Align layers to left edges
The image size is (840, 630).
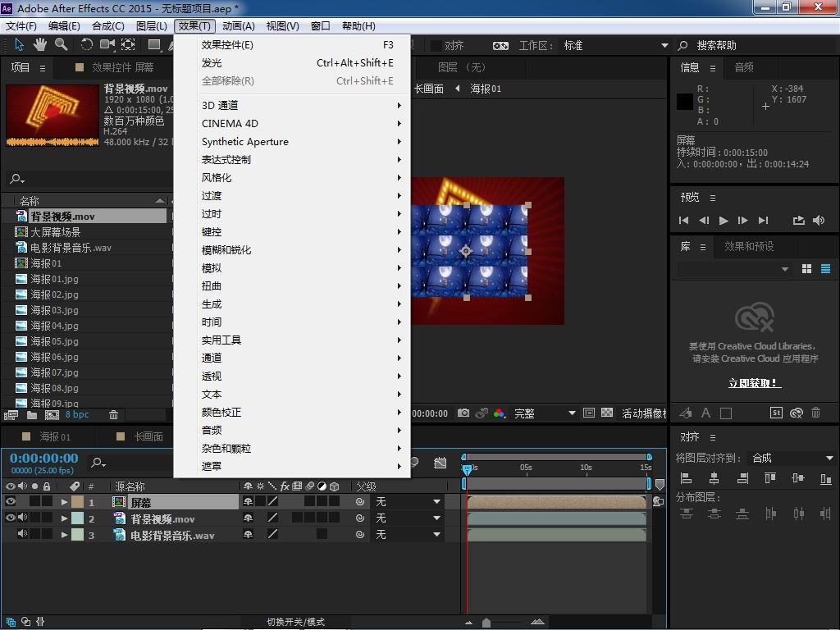[687, 478]
